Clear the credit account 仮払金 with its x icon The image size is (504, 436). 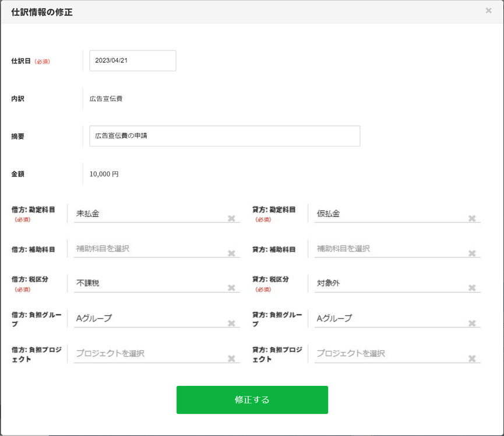point(472,219)
